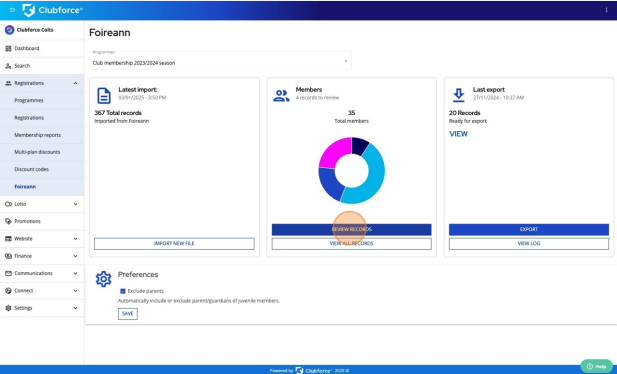
Task: Click the VIEW link under Ready for export
Action: point(458,134)
